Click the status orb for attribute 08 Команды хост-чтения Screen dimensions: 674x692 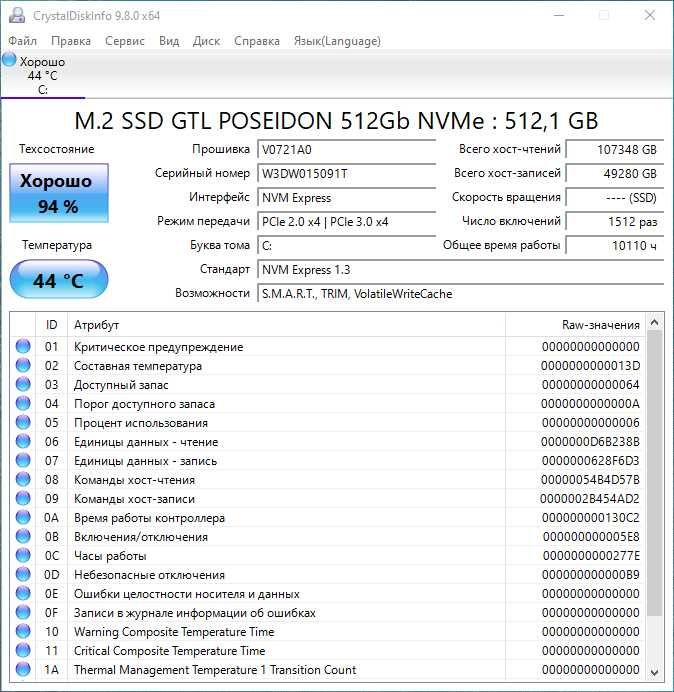click(23, 479)
